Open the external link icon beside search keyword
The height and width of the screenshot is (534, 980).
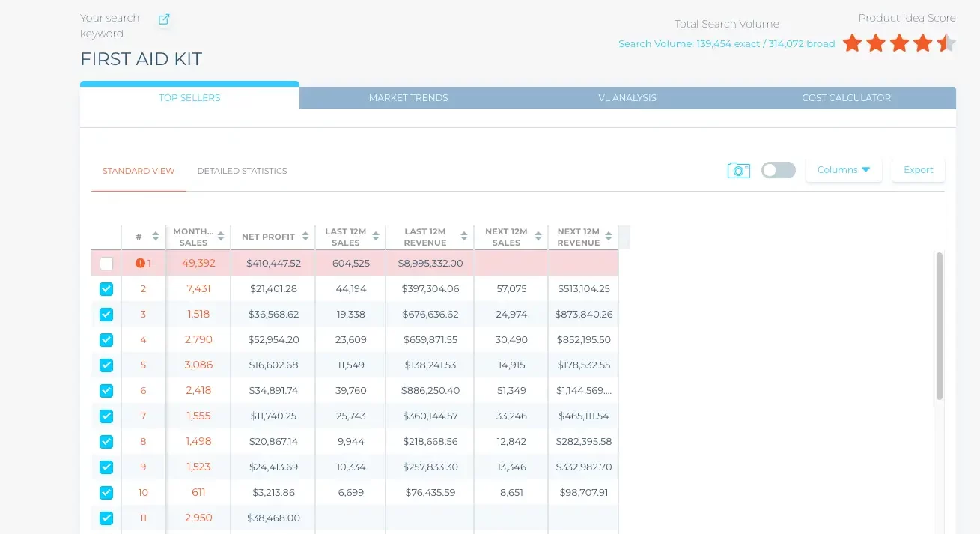(164, 19)
